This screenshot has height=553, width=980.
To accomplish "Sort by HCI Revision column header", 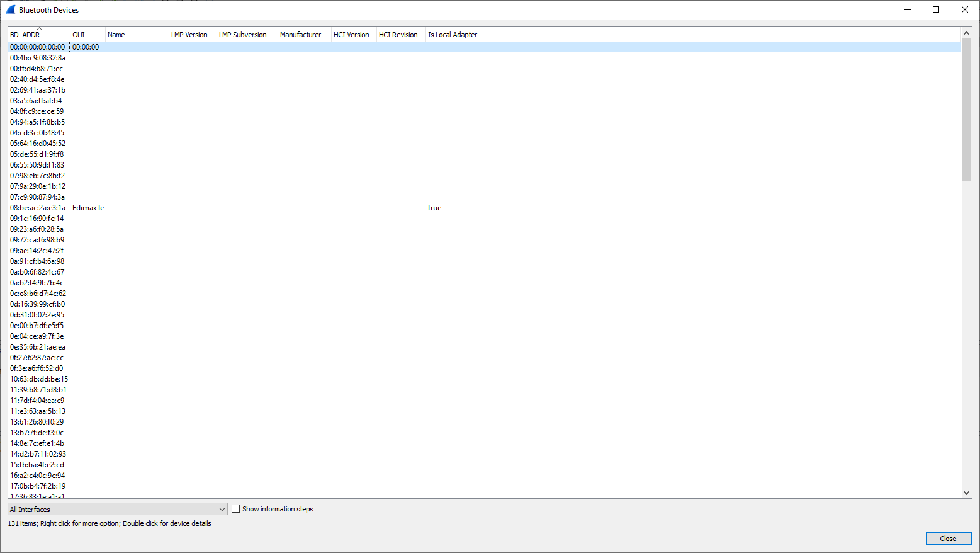I will (x=401, y=35).
